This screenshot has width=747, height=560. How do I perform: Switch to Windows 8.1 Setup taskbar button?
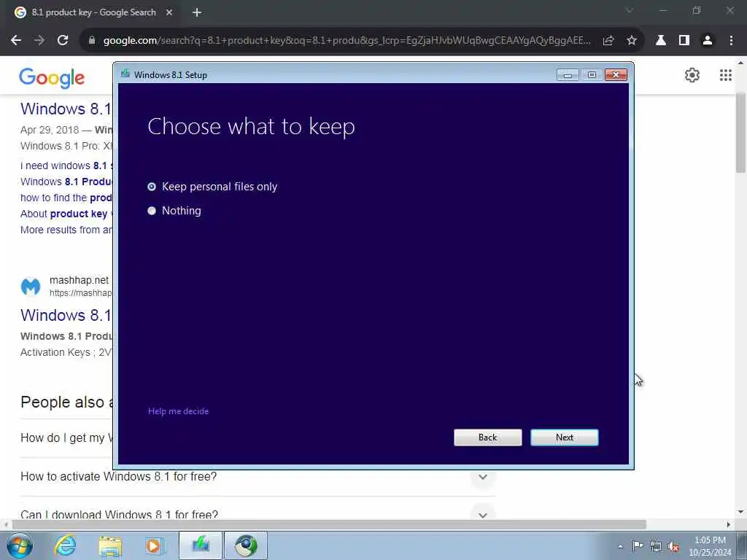coord(201,545)
